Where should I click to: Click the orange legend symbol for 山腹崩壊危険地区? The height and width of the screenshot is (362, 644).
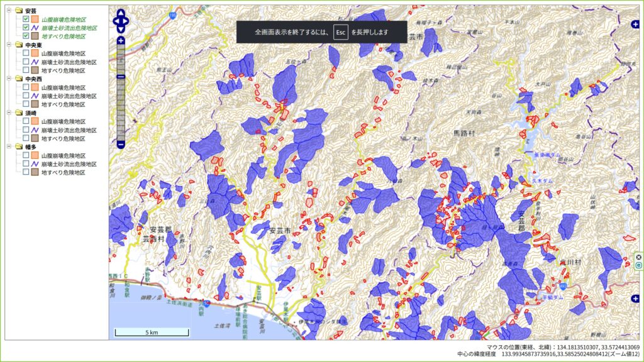[x=33, y=19]
